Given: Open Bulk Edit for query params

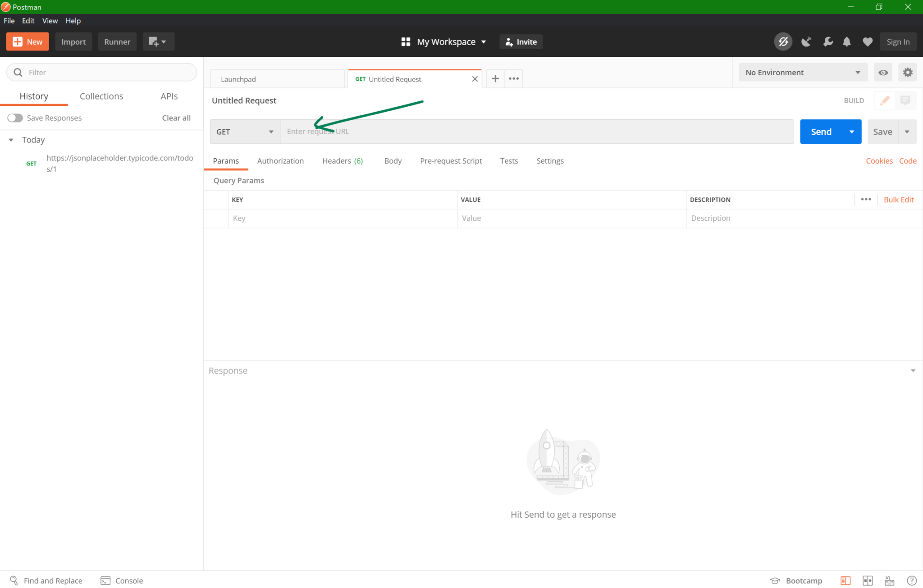Looking at the screenshot, I should [x=898, y=200].
